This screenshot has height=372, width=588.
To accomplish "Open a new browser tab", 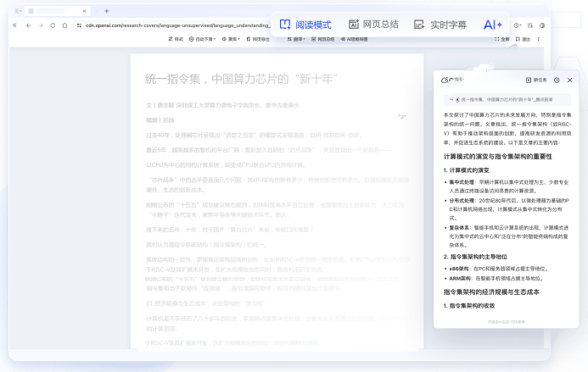I will 107,11.
